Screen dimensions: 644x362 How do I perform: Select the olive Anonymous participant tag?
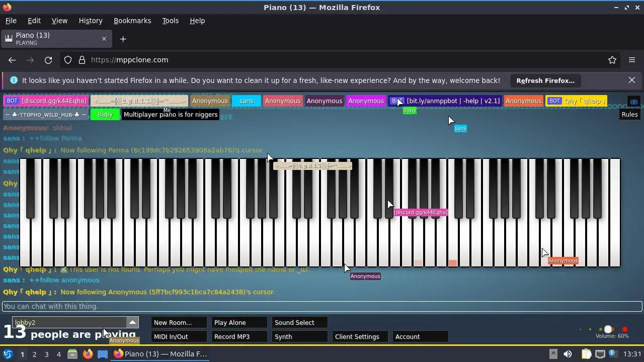[210, 101]
